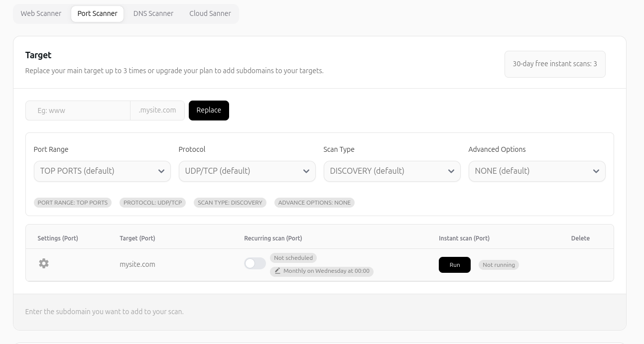Open settings gear for mysite.com

[44, 263]
